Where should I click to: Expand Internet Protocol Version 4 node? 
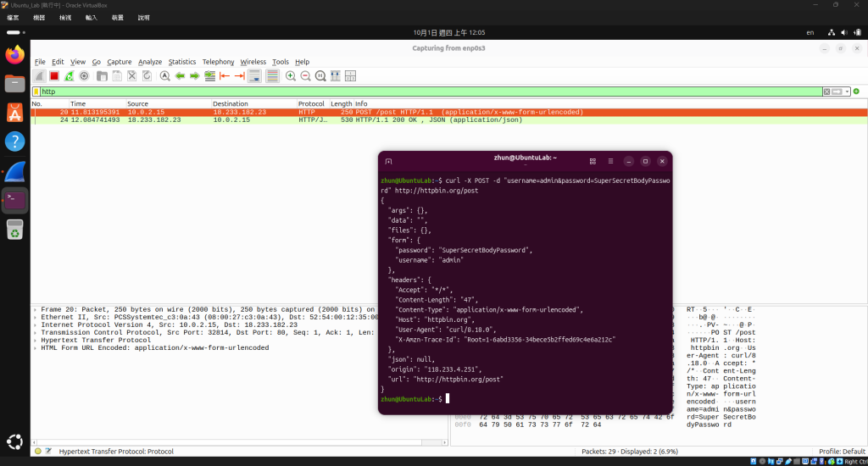(36, 325)
